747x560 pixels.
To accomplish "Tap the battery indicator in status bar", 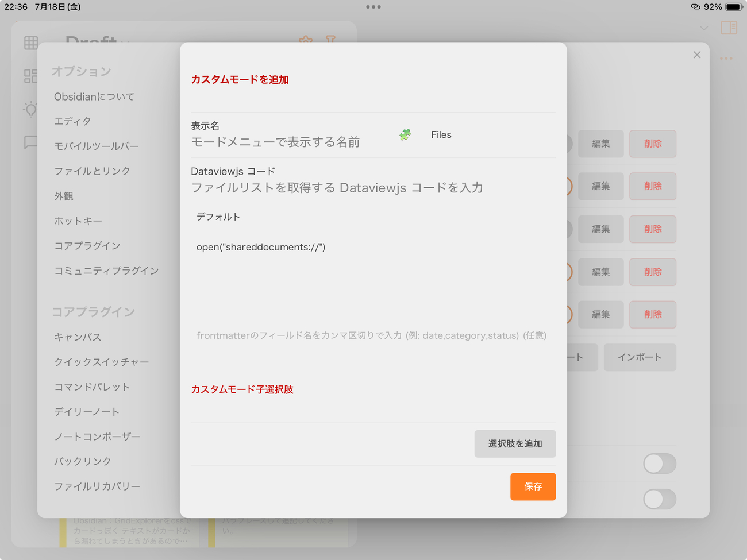I will 734,7.
